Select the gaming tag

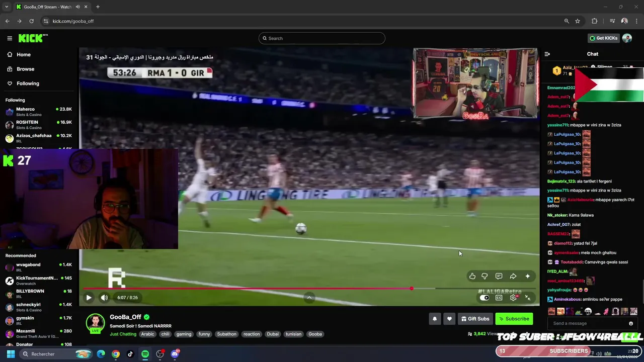point(184,334)
